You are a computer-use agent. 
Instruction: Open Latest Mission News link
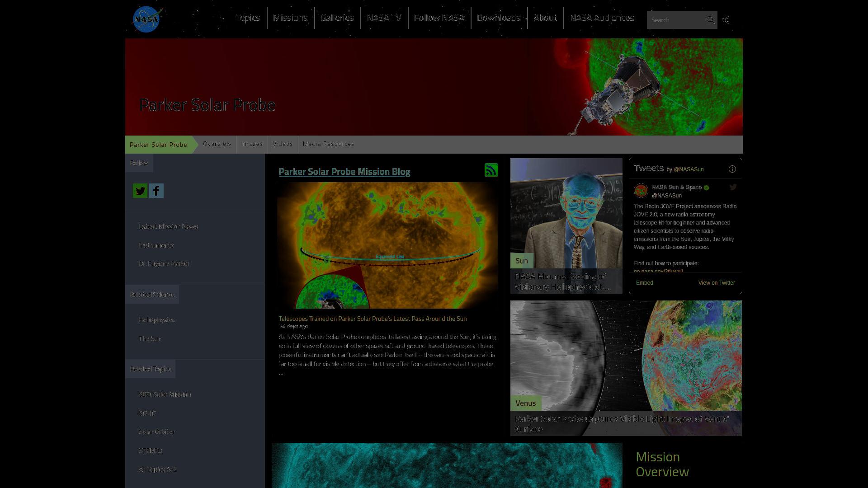169,226
